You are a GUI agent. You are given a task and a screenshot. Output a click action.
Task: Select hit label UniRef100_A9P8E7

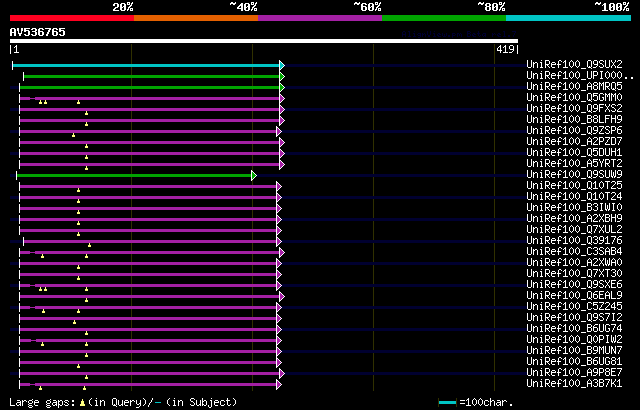(574, 373)
